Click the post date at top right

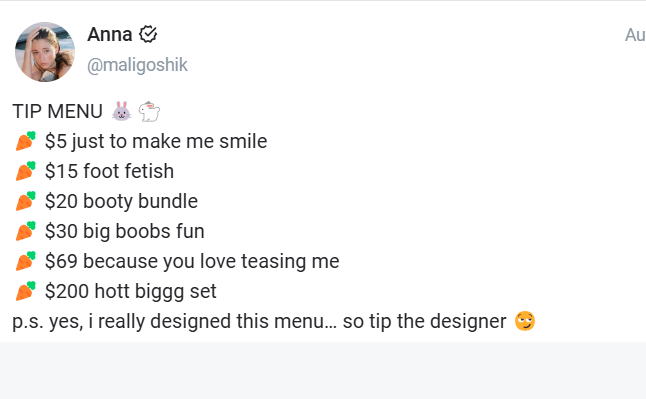click(x=635, y=35)
